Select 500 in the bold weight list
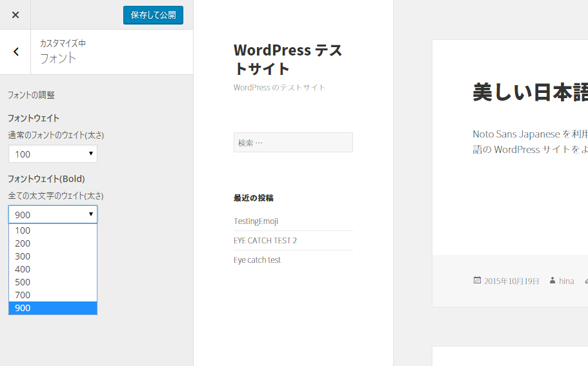This screenshot has height=366, width=588. pyautogui.click(x=53, y=282)
